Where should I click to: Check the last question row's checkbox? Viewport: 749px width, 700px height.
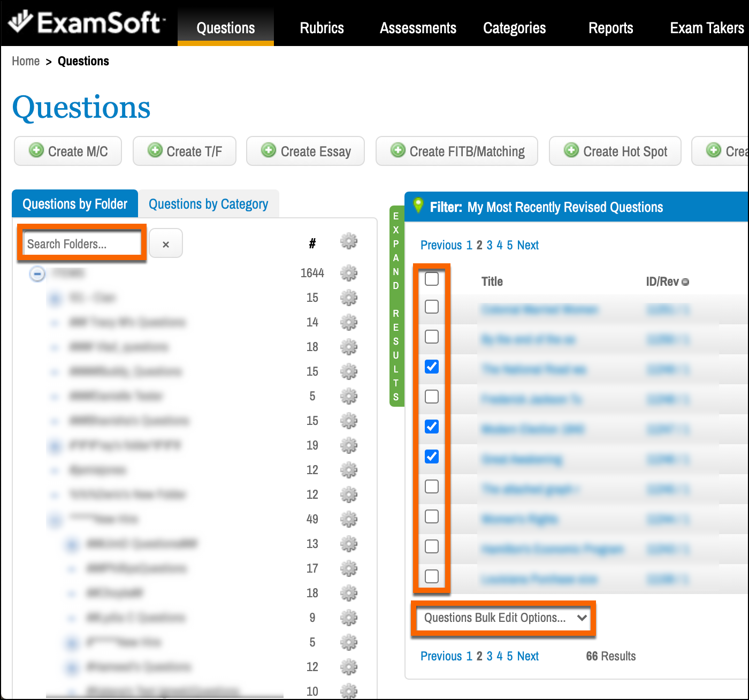click(432, 576)
